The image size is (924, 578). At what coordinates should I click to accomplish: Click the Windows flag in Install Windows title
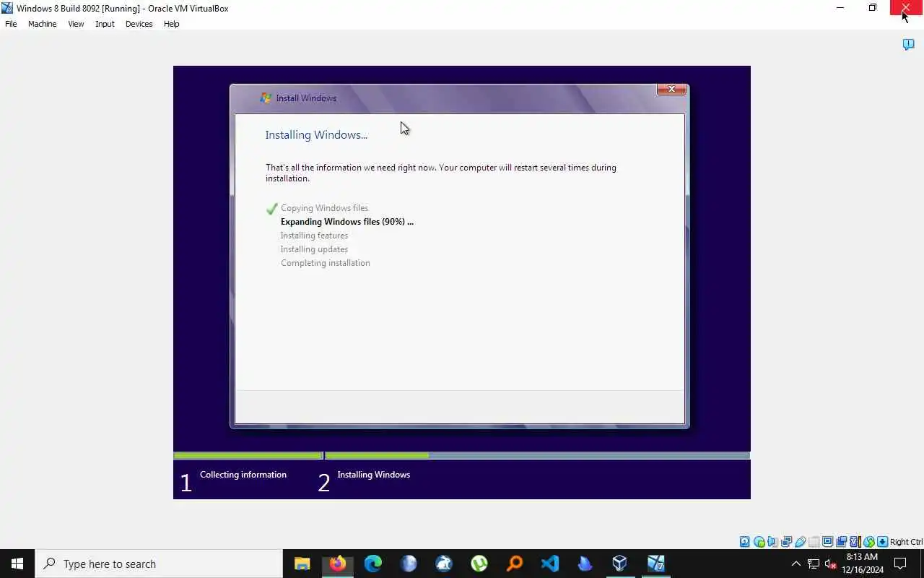click(266, 98)
